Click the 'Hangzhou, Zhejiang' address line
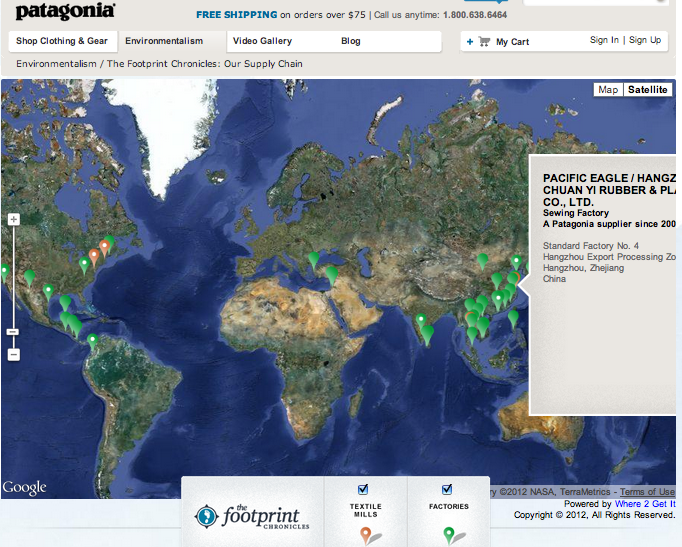 point(583,268)
